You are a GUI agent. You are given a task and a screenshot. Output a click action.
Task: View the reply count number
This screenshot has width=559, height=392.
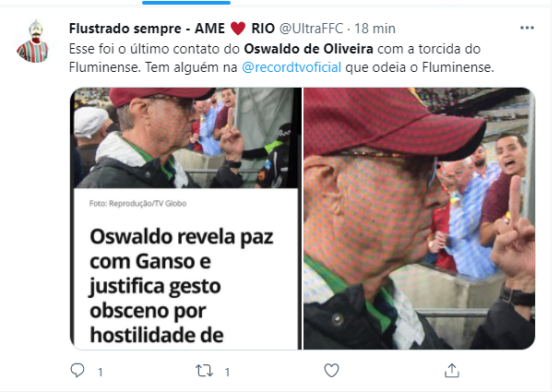click(x=101, y=373)
